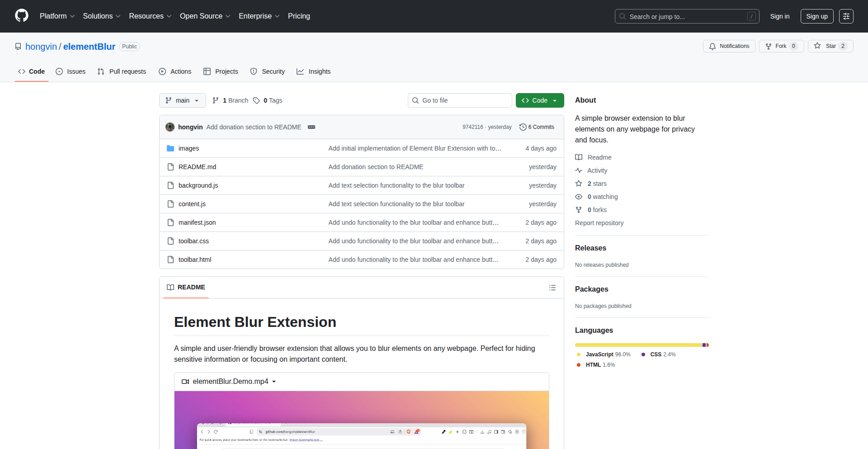
Task: Open the elementBlur repository link
Action: coord(89,47)
